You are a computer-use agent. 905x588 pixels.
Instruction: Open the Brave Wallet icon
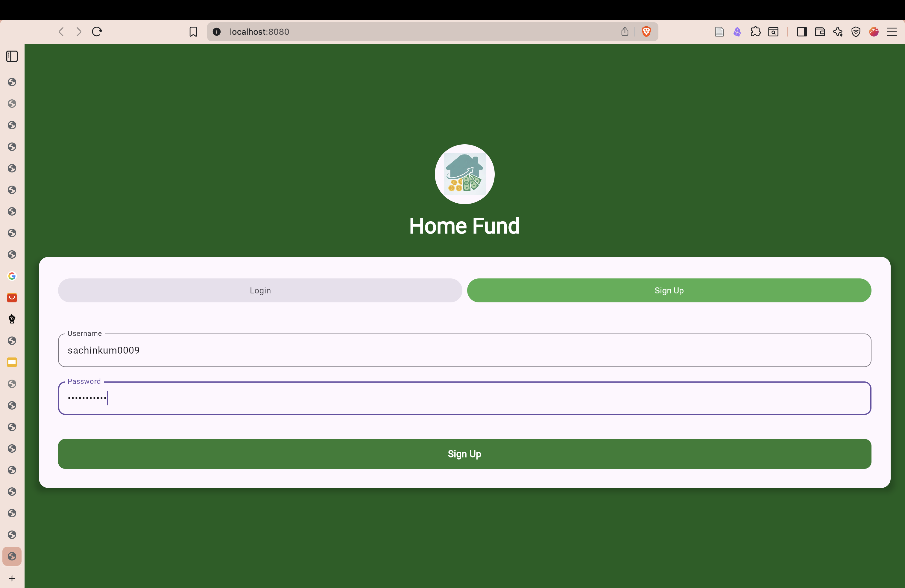point(820,31)
